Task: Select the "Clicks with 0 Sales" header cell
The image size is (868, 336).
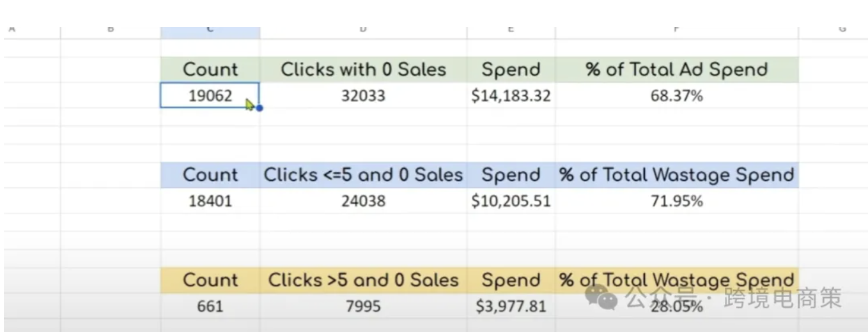Action: 363,70
